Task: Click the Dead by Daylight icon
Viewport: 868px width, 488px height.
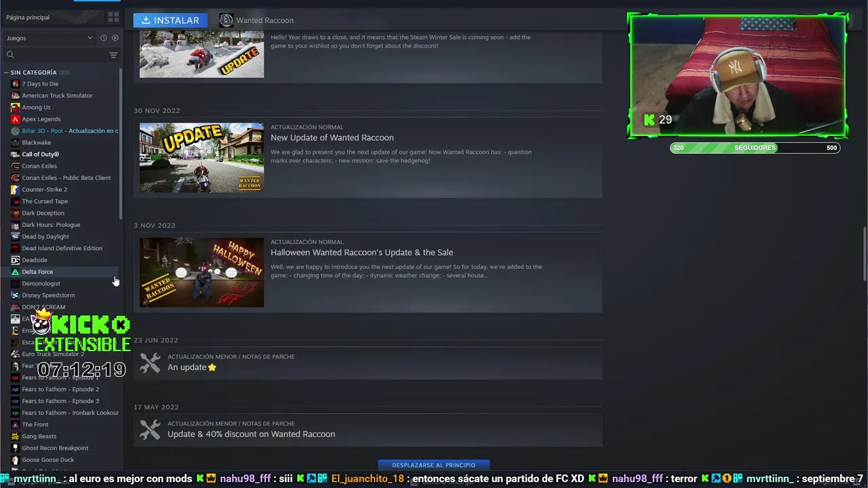Action: 16,237
